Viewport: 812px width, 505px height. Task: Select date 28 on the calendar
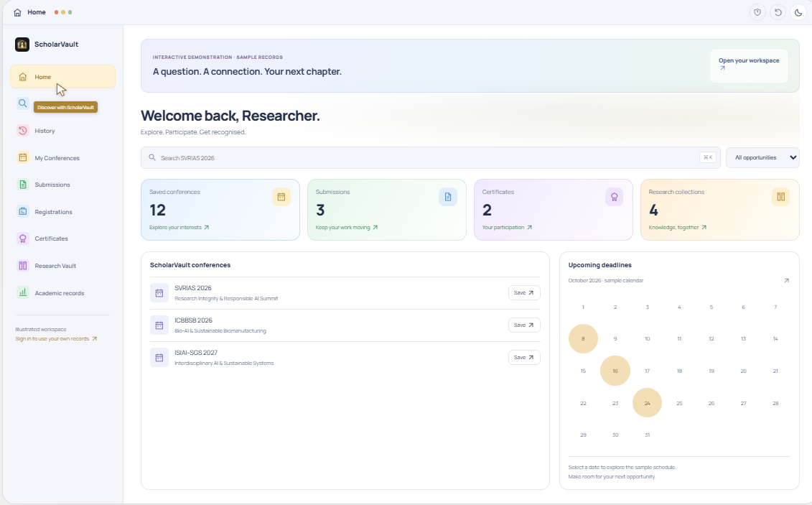(x=775, y=403)
